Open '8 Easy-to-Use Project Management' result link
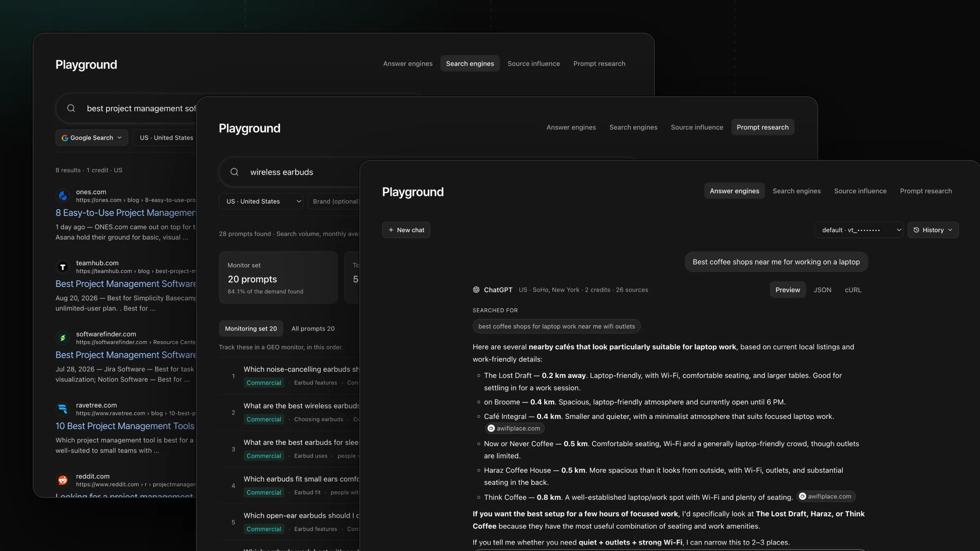Image resolution: width=980 pixels, height=551 pixels. (126, 213)
